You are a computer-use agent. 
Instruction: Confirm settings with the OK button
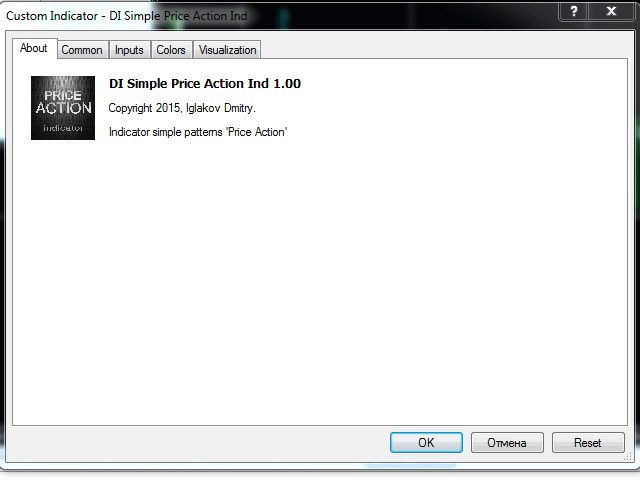[x=426, y=442]
